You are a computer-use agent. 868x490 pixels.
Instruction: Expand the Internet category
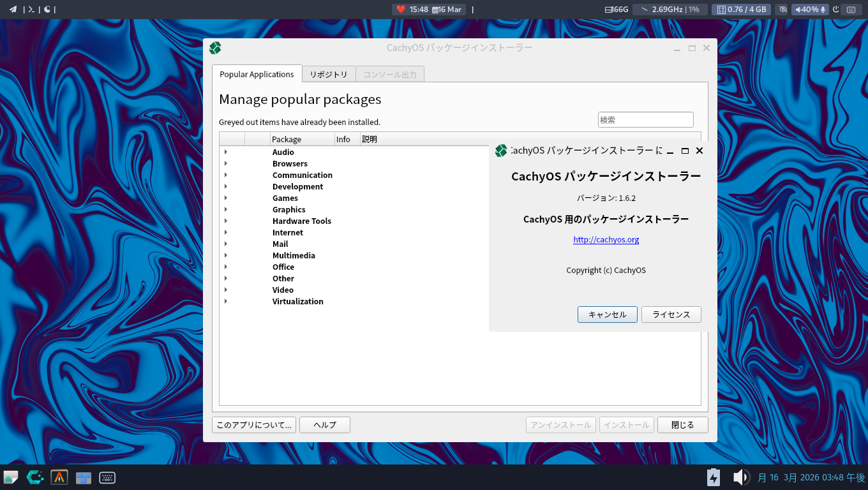point(225,232)
